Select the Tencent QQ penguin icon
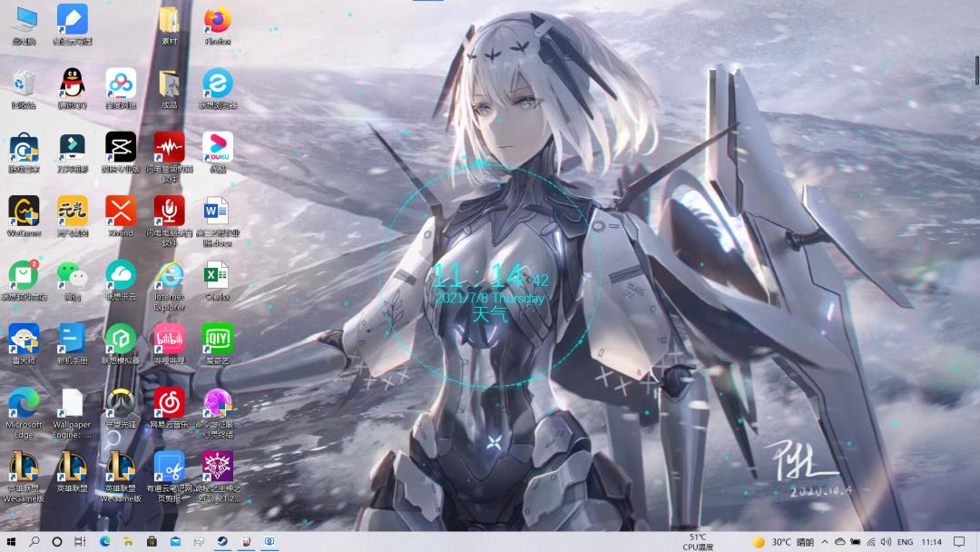Image resolution: width=980 pixels, height=552 pixels. (72, 89)
